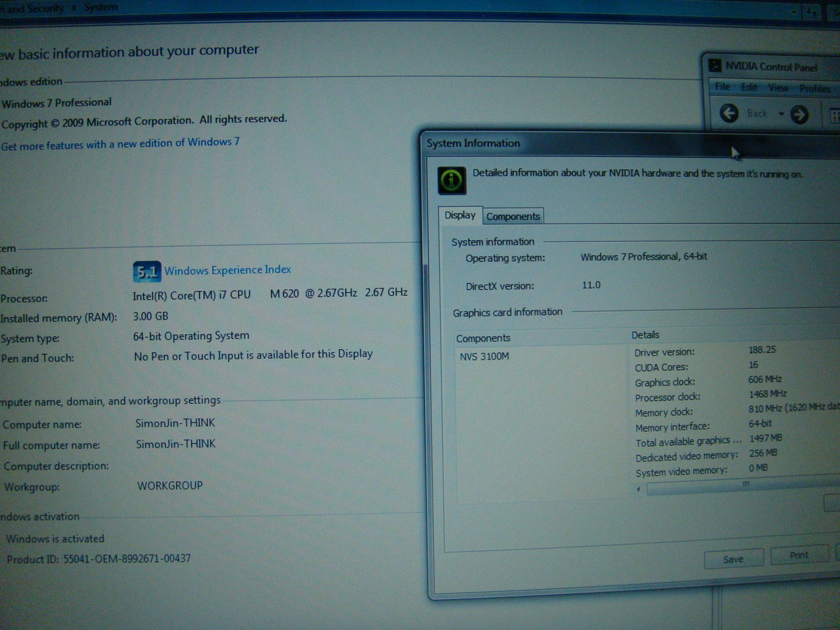The width and height of the screenshot is (840, 630).
Task: Open the Windows Experience Index link
Action: click(x=228, y=270)
